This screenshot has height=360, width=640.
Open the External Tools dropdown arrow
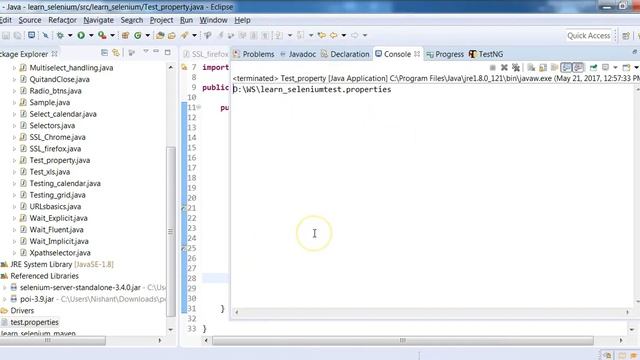click(x=113, y=36)
